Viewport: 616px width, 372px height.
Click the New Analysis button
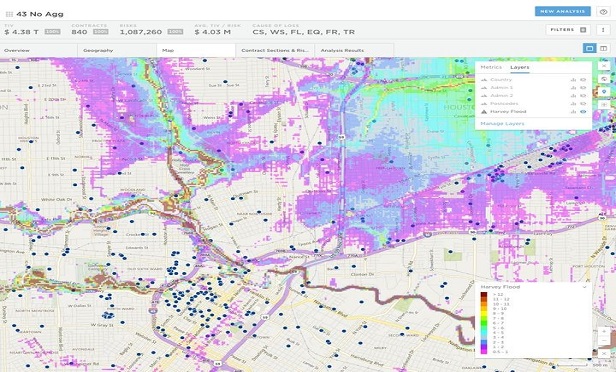coord(563,11)
